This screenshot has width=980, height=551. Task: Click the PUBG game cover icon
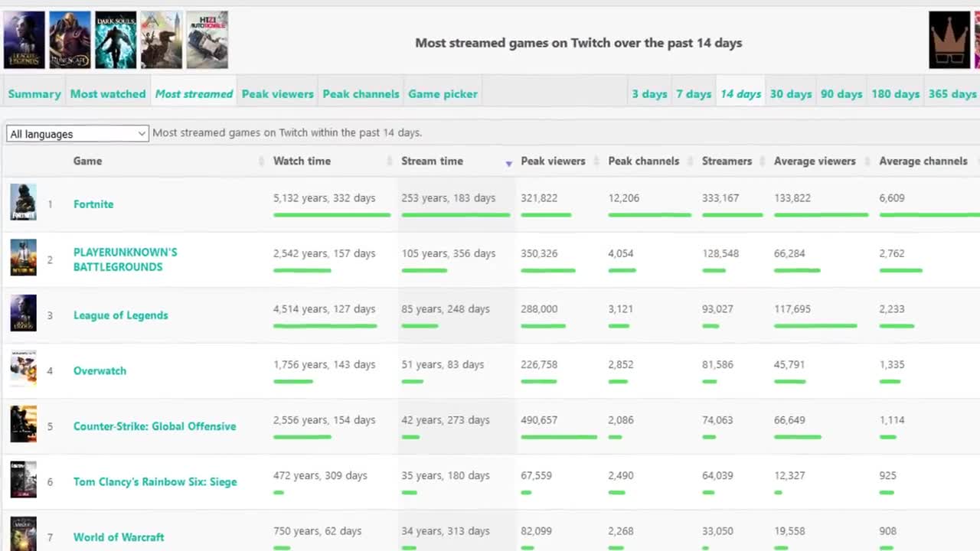pyautogui.click(x=23, y=258)
